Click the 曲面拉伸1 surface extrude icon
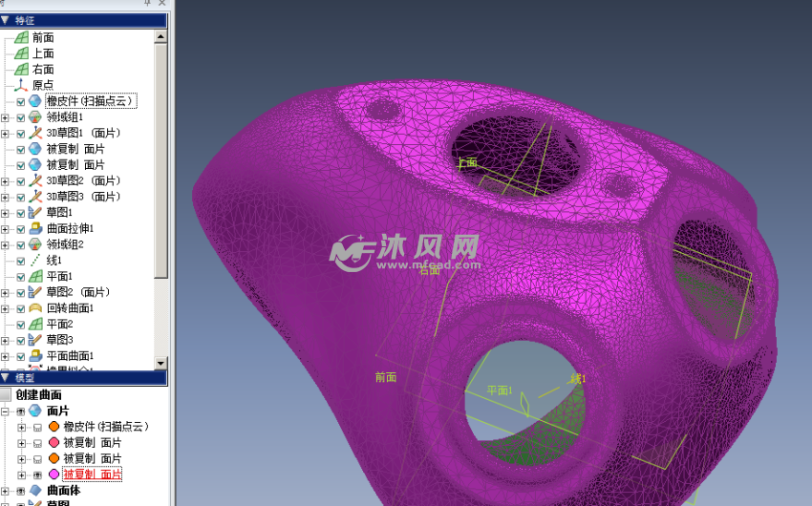This screenshot has width=812, height=506. 35,228
